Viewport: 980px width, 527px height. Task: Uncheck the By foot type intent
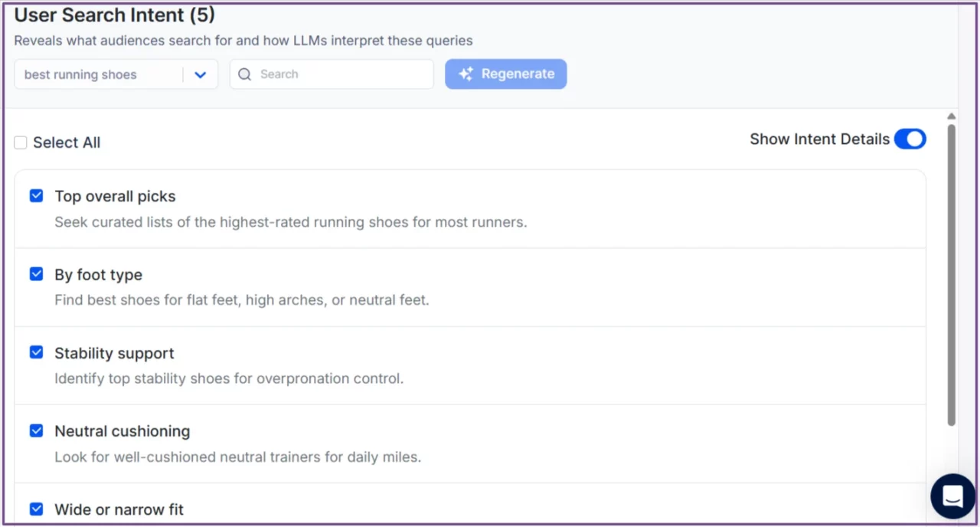point(36,273)
